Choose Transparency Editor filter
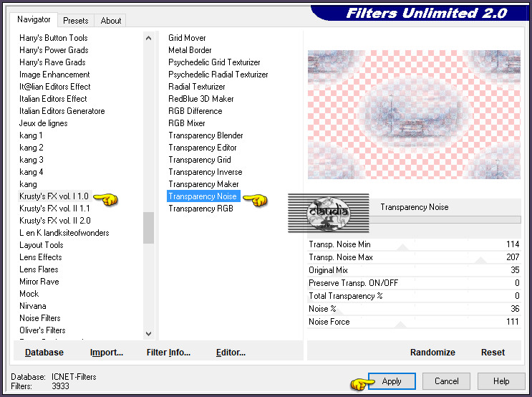 (203, 148)
